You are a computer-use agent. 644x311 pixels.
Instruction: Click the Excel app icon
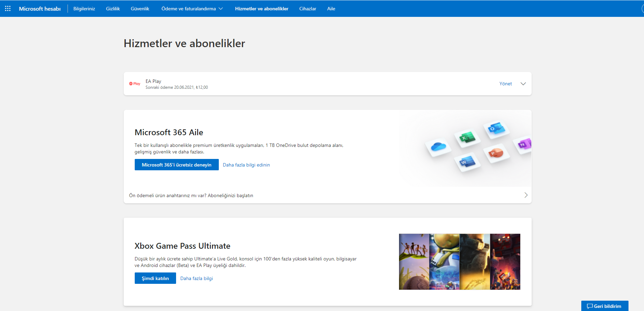(467, 138)
